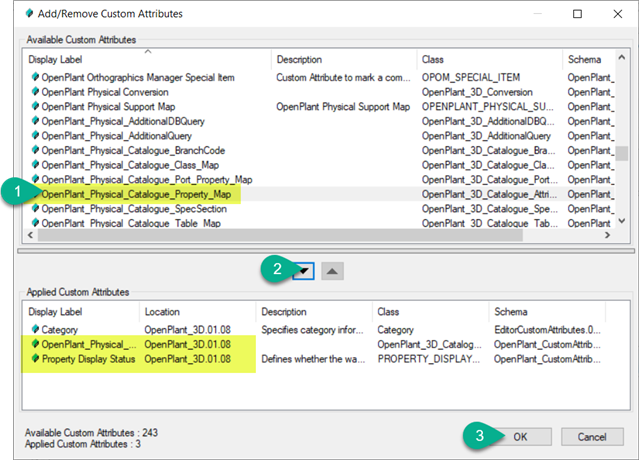Click the scroll-up arrow of the available list
The width and height of the screenshot is (639, 460).
pyautogui.click(x=621, y=57)
